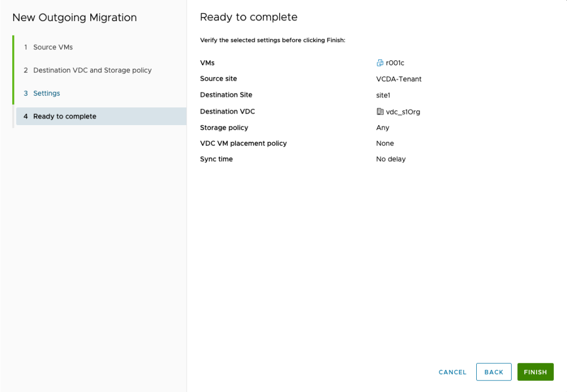Viewport: 567px width, 392px height.
Task: Click the None placement policy value
Action: (x=385, y=143)
